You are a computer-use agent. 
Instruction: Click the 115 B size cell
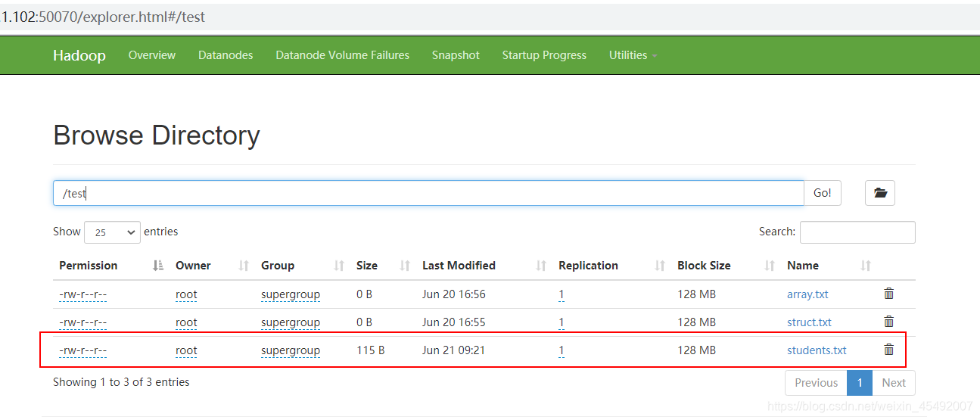click(371, 350)
